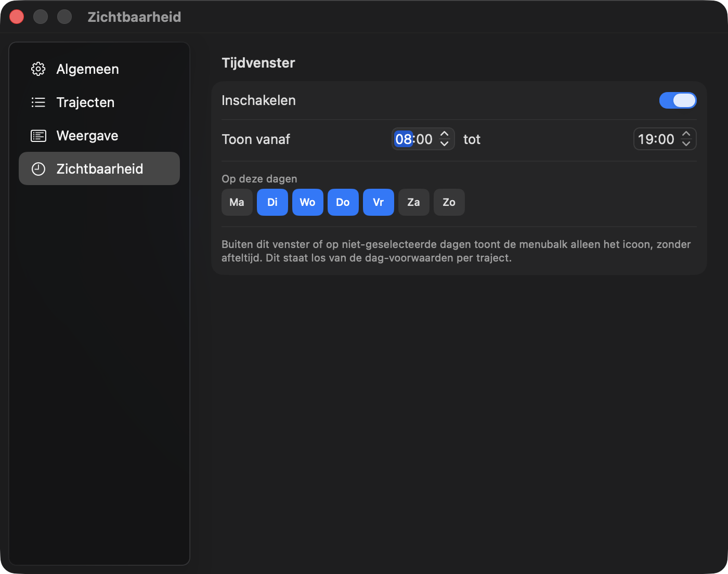Turn off the Inschakelen switch
The width and height of the screenshot is (728, 574).
pos(678,100)
